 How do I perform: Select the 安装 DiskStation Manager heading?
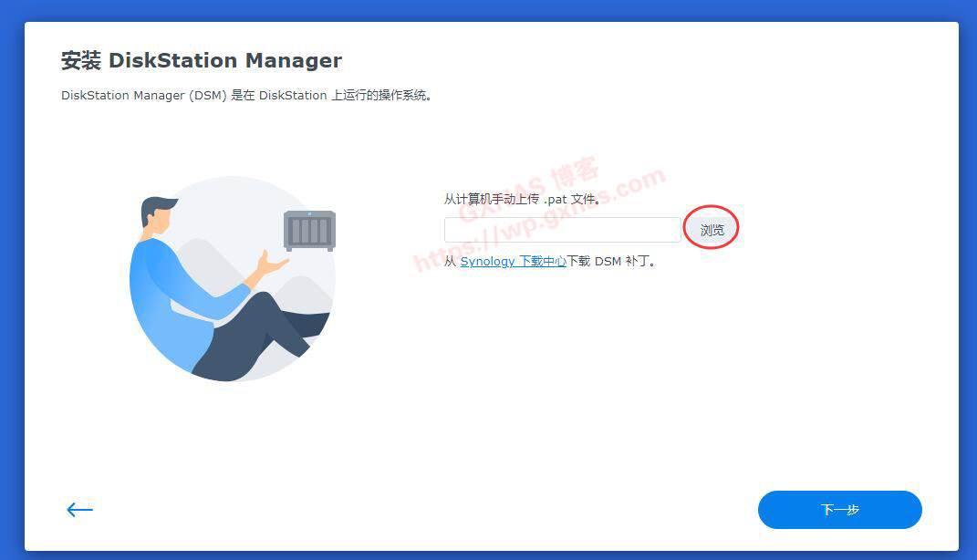(202, 60)
